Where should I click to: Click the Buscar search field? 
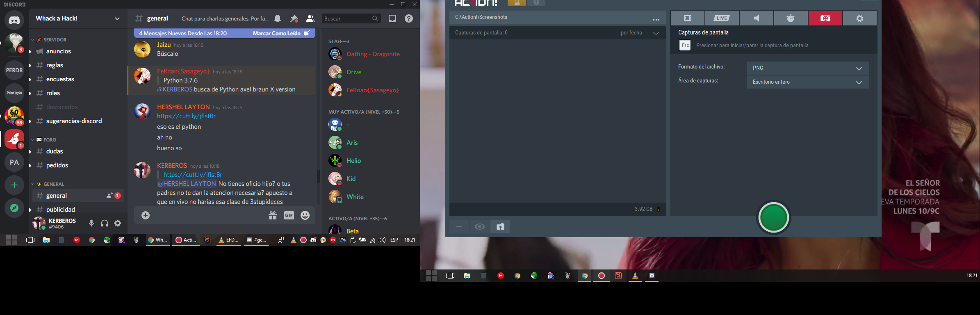(x=347, y=18)
